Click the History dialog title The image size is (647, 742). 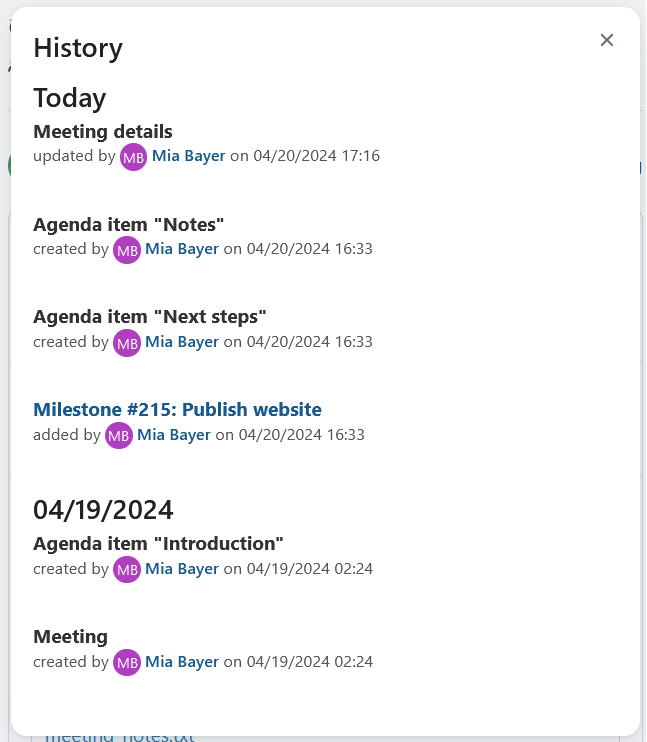(78, 47)
